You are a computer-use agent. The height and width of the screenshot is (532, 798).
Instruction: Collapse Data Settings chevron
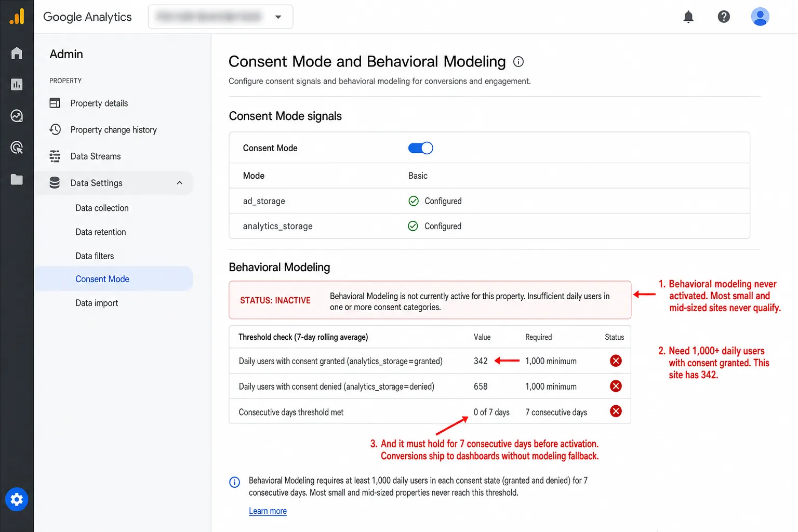[180, 183]
